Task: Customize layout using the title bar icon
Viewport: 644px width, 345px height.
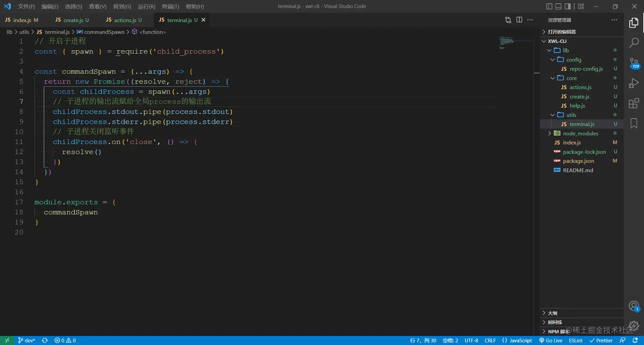Action: point(581,6)
